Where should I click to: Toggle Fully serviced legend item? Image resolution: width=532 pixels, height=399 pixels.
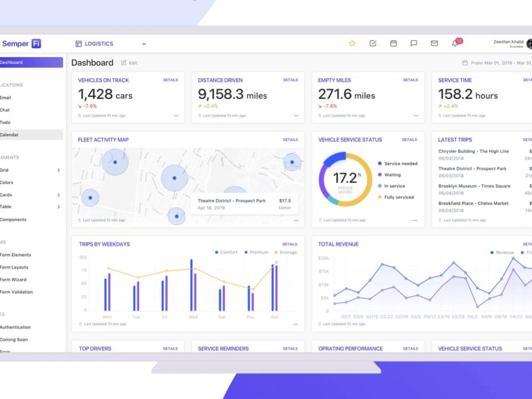(396, 197)
